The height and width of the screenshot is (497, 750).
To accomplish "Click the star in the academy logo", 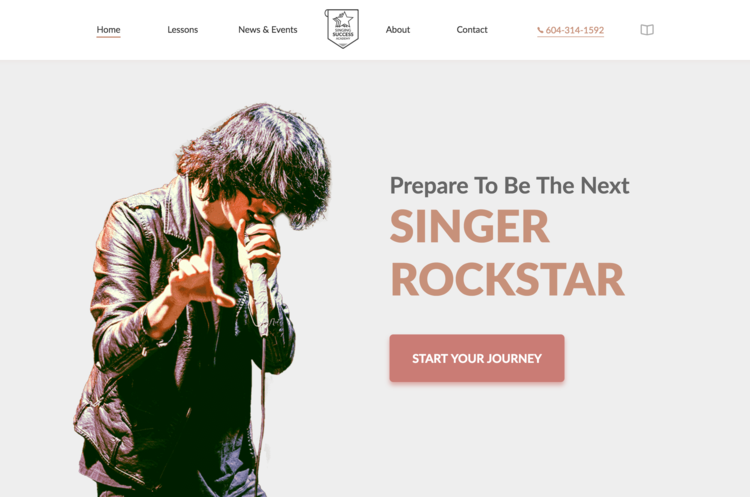I will click(345, 20).
